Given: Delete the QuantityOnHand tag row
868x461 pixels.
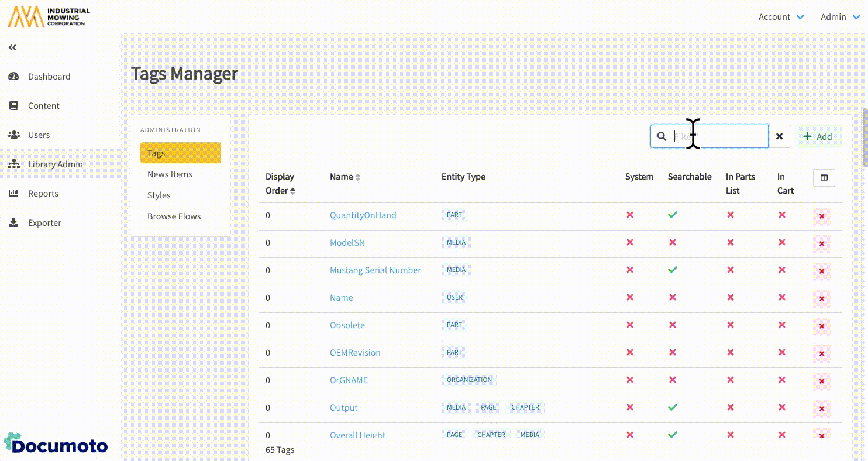Looking at the screenshot, I should tap(821, 216).
